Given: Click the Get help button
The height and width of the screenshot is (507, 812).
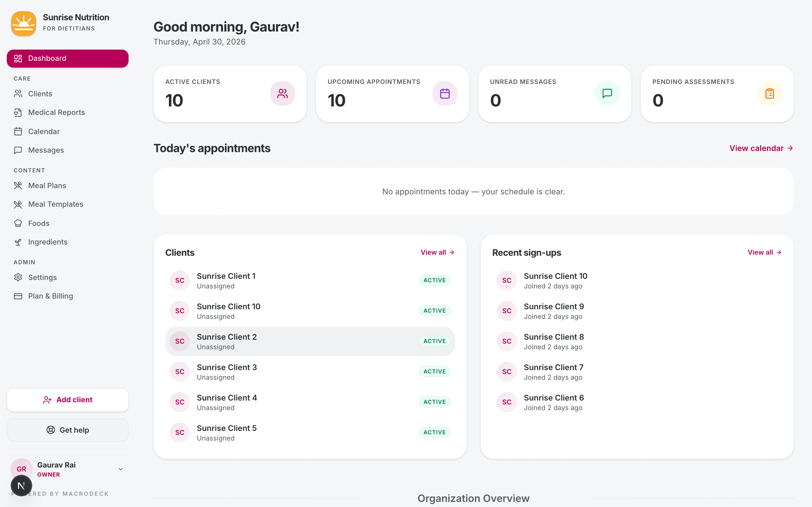Looking at the screenshot, I should point(67,430).
